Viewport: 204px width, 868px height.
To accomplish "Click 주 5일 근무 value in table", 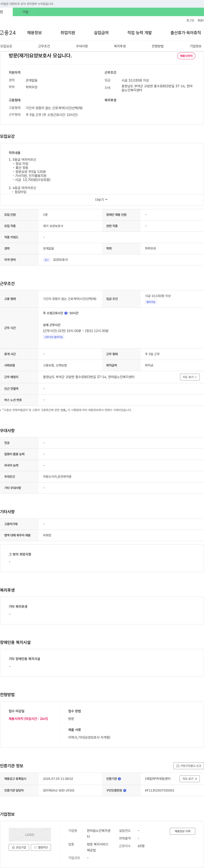I will (x=152, y=354).
